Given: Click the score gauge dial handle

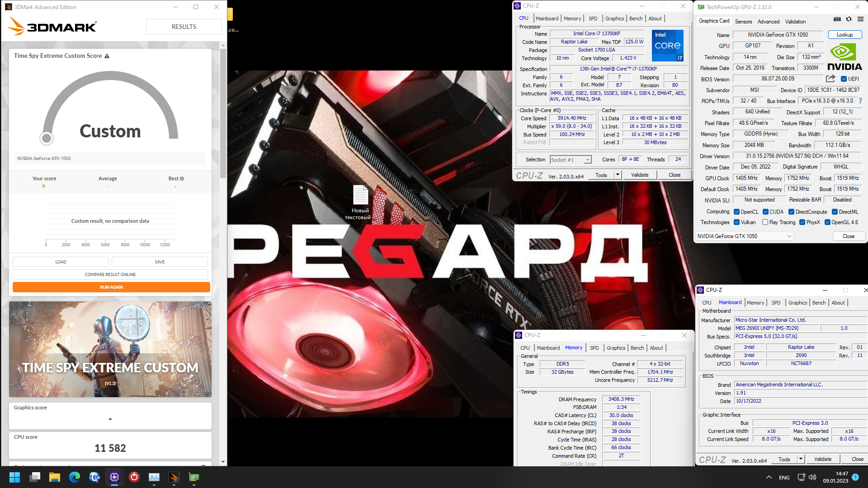Looking at the screenshot, I should tap(46, 138).
